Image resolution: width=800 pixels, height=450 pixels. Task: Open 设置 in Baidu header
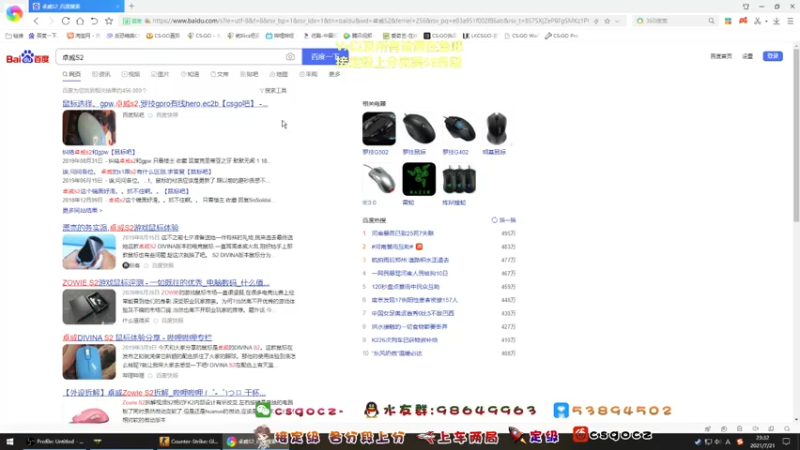pyautogui.click(x=747, y=56)
